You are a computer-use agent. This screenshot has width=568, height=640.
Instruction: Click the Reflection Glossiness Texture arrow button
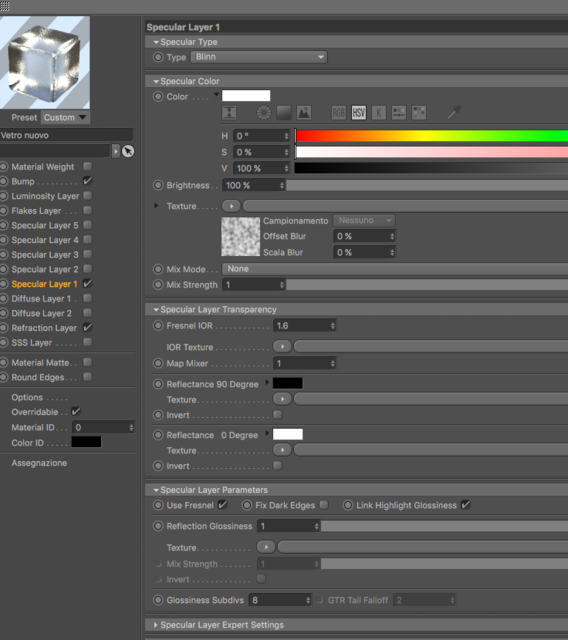coord(266,547)
